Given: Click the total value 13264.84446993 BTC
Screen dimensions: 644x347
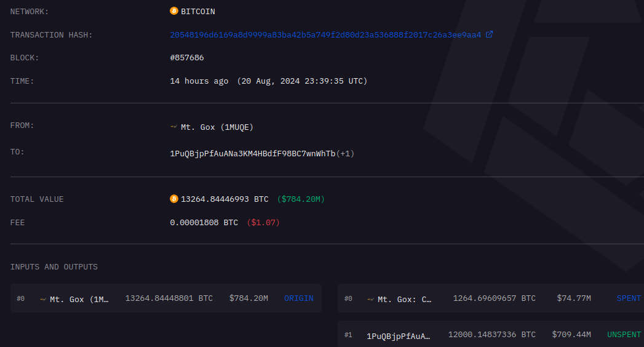Looking at the screenshot, I should 225,199.
